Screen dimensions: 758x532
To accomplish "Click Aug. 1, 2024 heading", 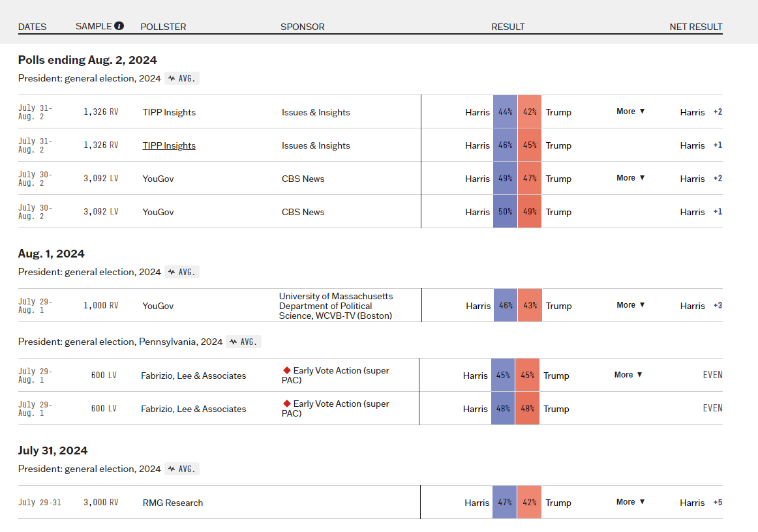I will tap(52, 254).
